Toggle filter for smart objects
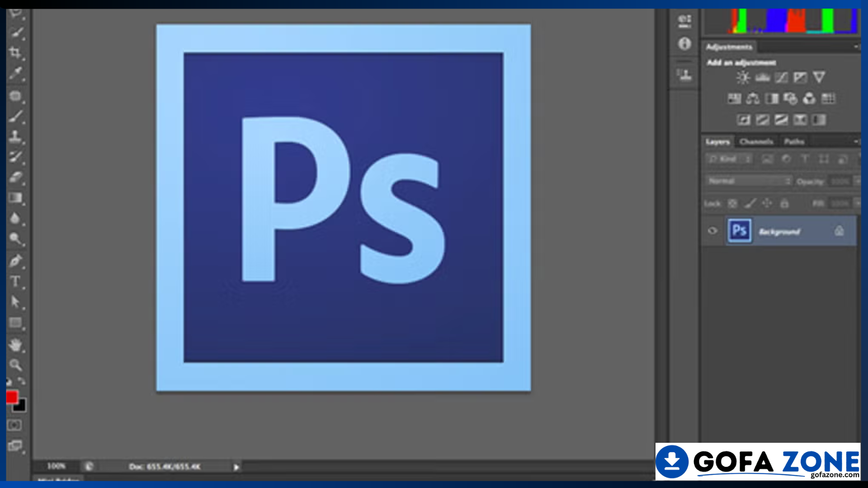The height and width of the screenshot is (488, 868). (x=842, y=159)
